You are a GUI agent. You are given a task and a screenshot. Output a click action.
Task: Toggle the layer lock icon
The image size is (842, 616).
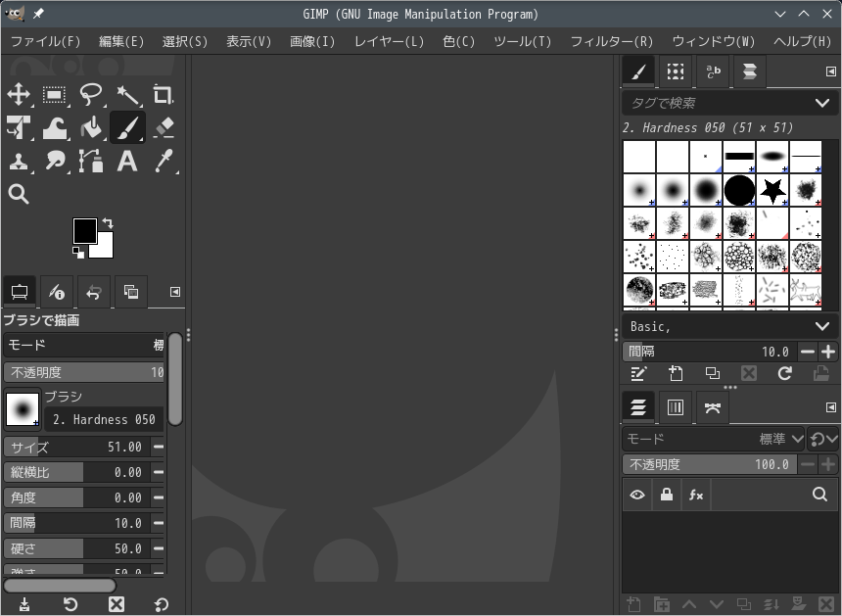667,496
